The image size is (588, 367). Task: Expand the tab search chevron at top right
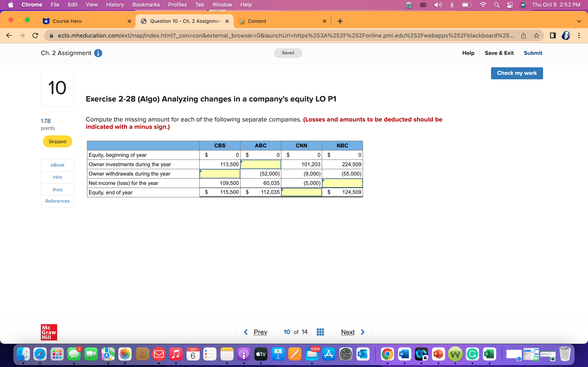point(579,21)
